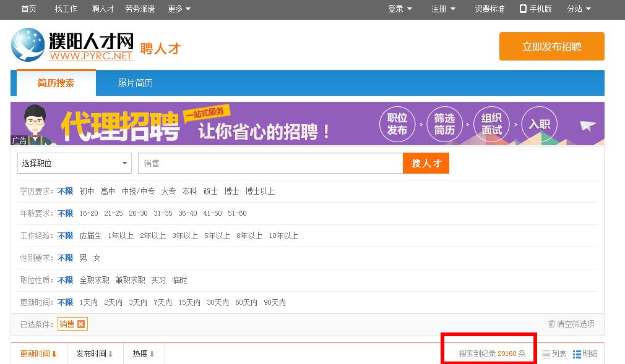Filter experience by 应届生
The image size is (625, 364).
pos(90,235)
